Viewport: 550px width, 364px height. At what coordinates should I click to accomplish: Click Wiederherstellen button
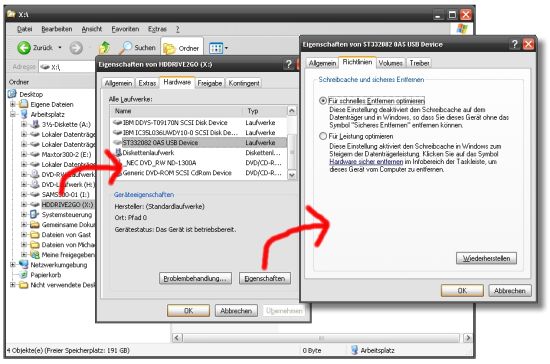(486, 258)
